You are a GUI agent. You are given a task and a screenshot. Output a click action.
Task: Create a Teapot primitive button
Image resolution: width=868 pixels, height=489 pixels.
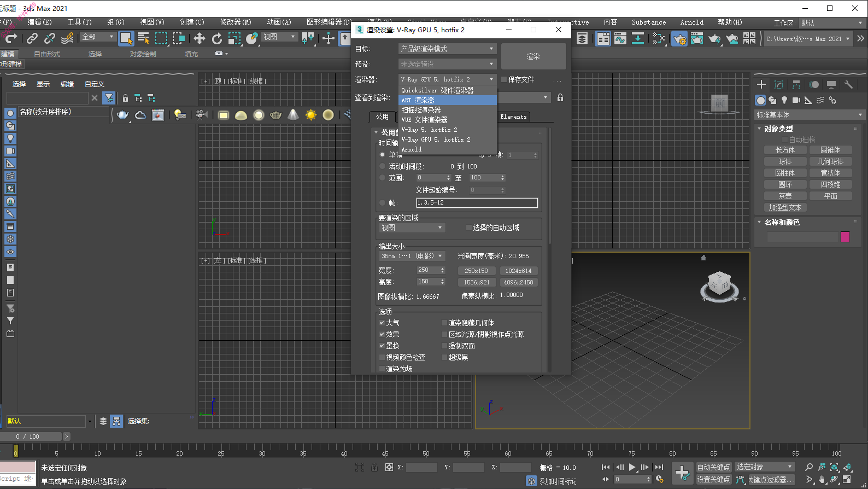[x=785, y=196]
